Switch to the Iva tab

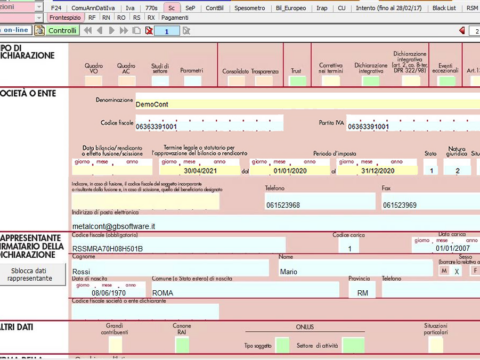click(130, 8)
